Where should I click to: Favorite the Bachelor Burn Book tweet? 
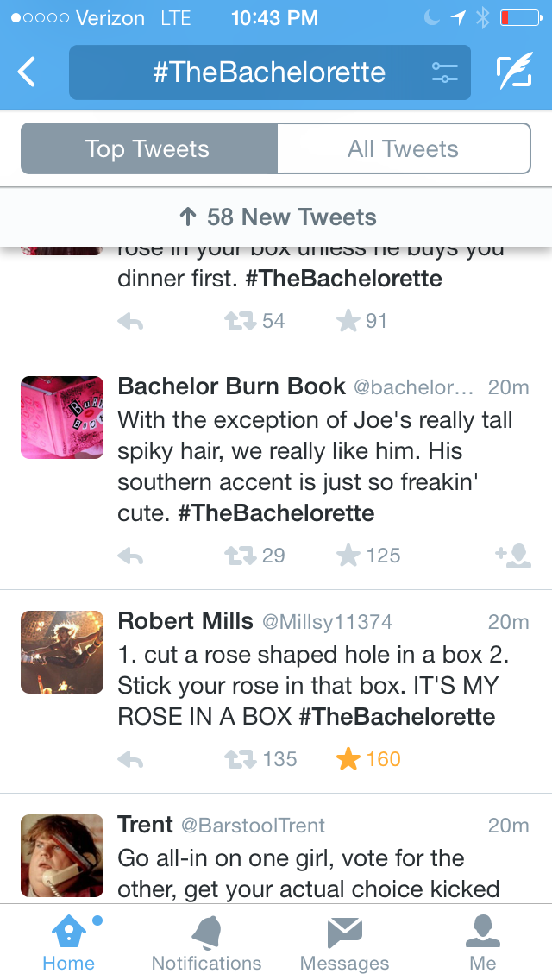coord(348,556)
